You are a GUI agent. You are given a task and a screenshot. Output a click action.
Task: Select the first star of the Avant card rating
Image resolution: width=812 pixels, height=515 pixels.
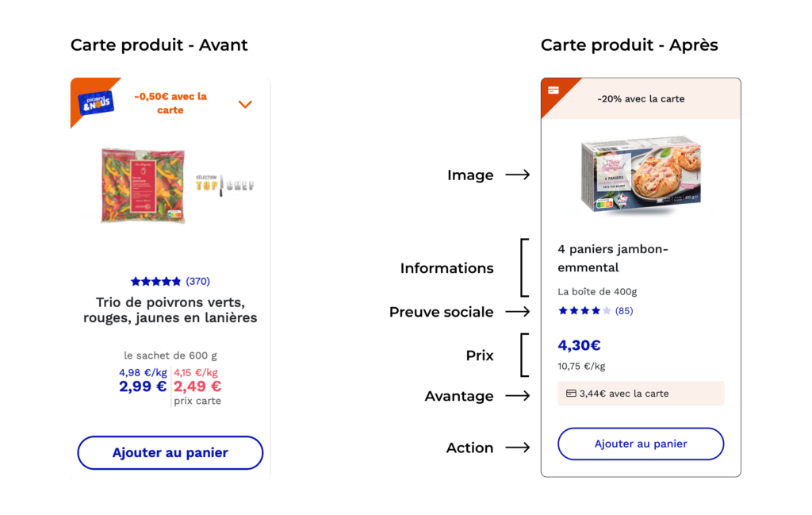135,281
